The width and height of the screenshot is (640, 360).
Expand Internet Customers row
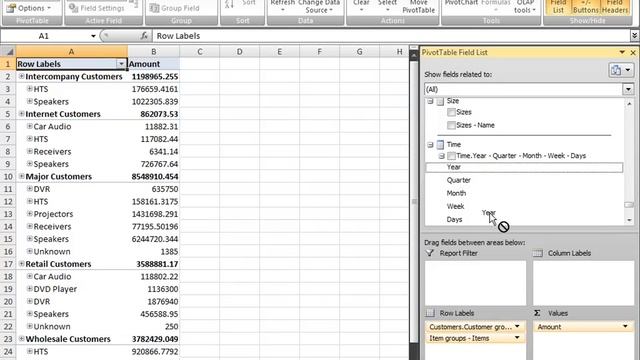point(21,114)
